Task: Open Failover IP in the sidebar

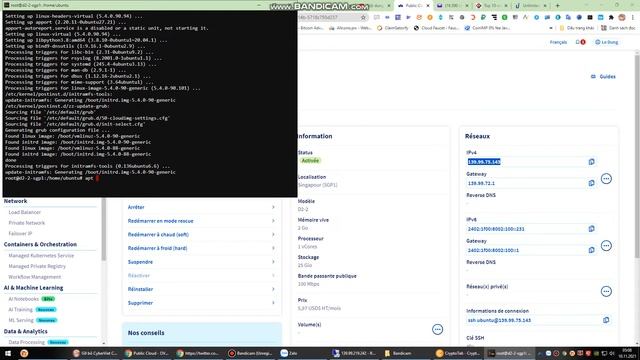Action: click(x=20, y=233)
